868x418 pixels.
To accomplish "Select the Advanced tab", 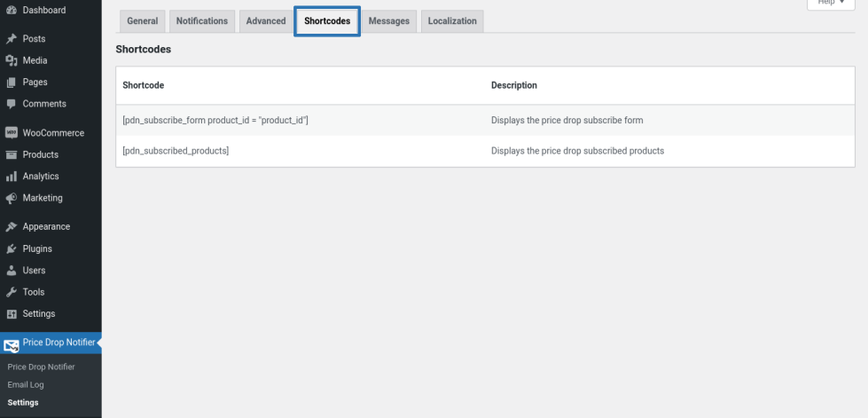I will [x=266, y=21].
